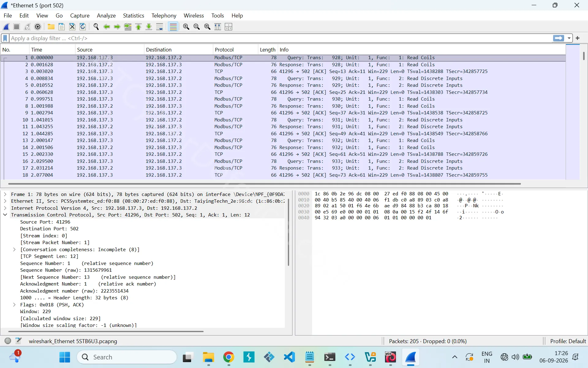Viewport: 588px width, 368px height.
Task: Zoom in the main window text
Action: (186, 27)
